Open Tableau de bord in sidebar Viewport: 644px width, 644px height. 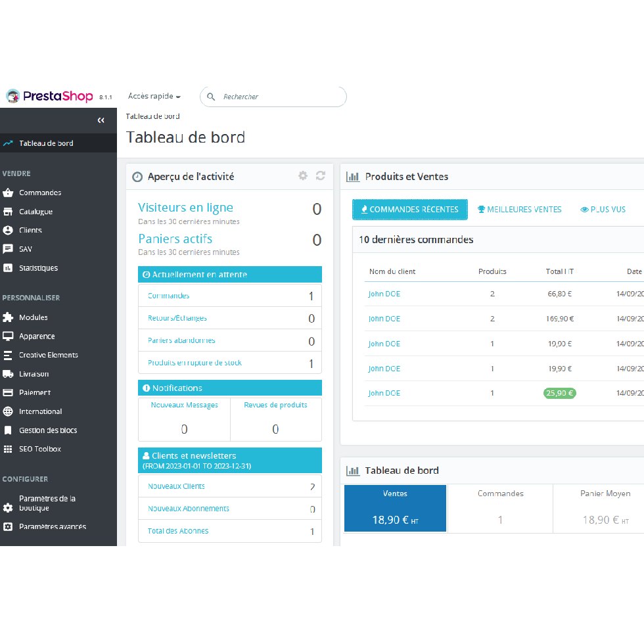pyautogui.click(x=58, y=143)
